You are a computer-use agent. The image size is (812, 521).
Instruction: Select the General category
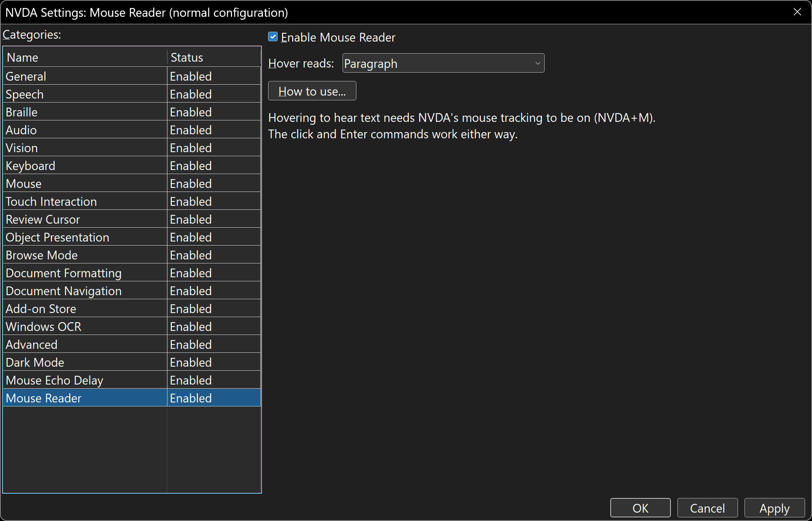(x=132, y=76)
